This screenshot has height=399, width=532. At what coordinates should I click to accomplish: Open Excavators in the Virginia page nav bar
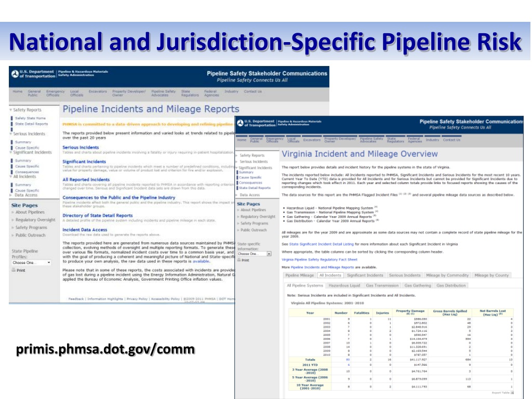(312, 140)
